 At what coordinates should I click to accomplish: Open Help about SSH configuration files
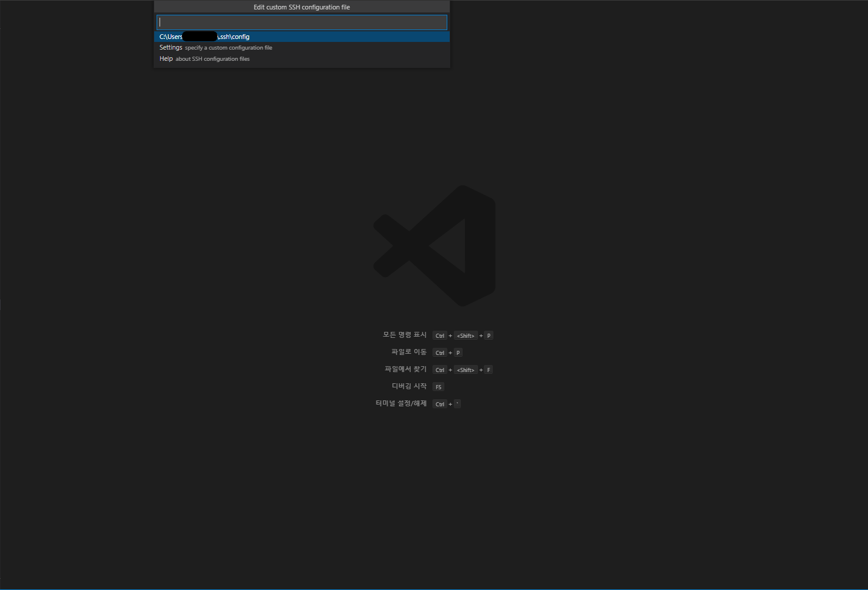(301, 59)
